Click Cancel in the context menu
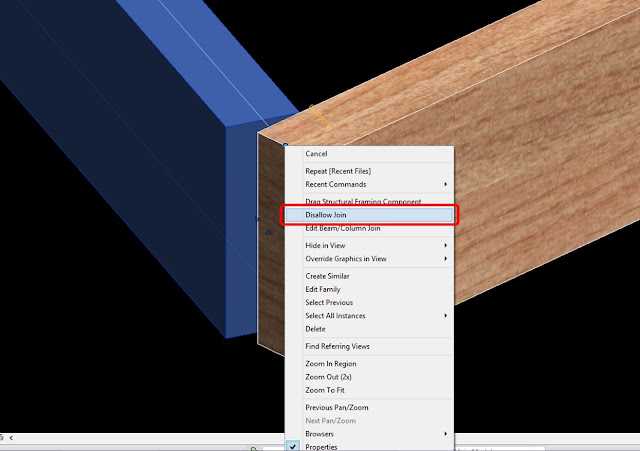640x451 pixels. (316, 154)
